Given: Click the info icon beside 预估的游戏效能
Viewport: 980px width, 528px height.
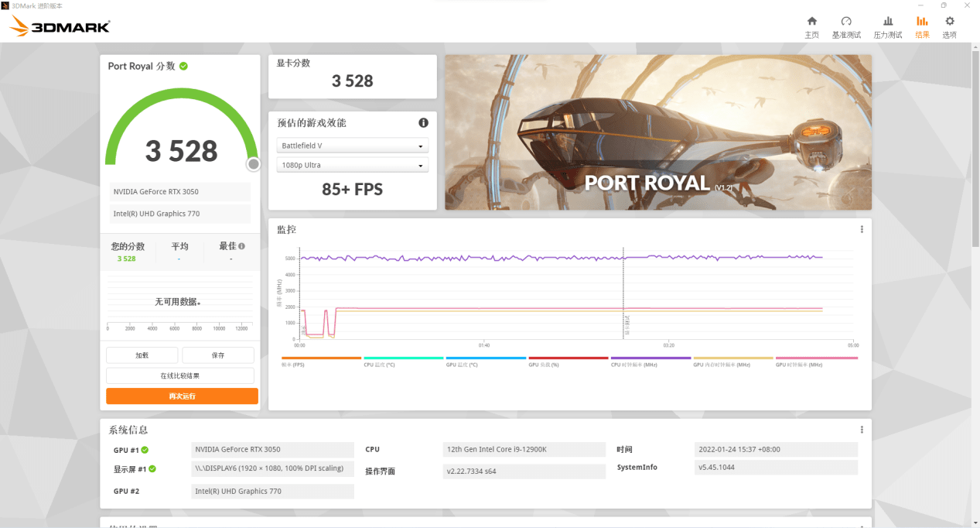Looking at the screenshot, I should click(x=423, y=122).
